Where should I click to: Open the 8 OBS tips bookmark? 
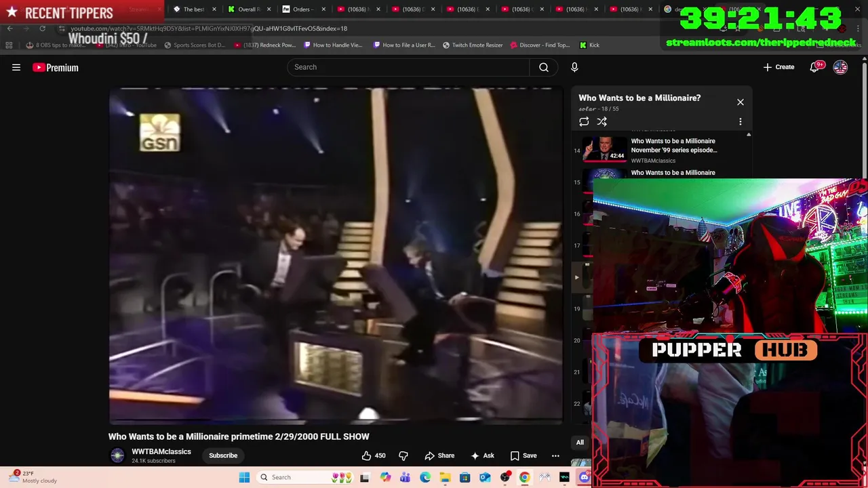56,45
